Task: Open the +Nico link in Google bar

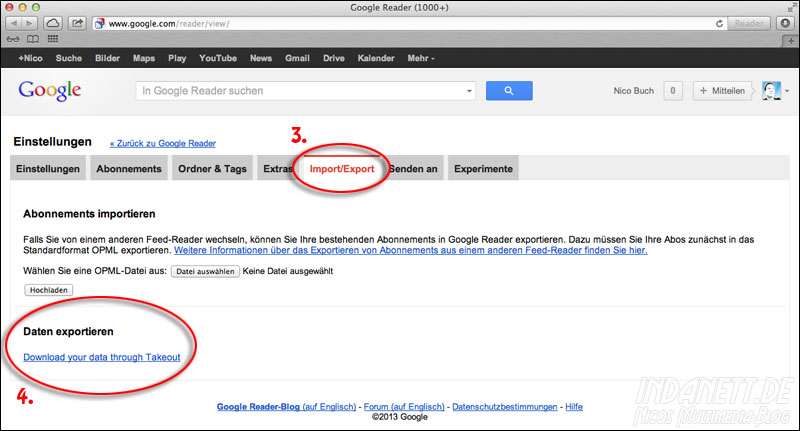Action: [30, 58]
